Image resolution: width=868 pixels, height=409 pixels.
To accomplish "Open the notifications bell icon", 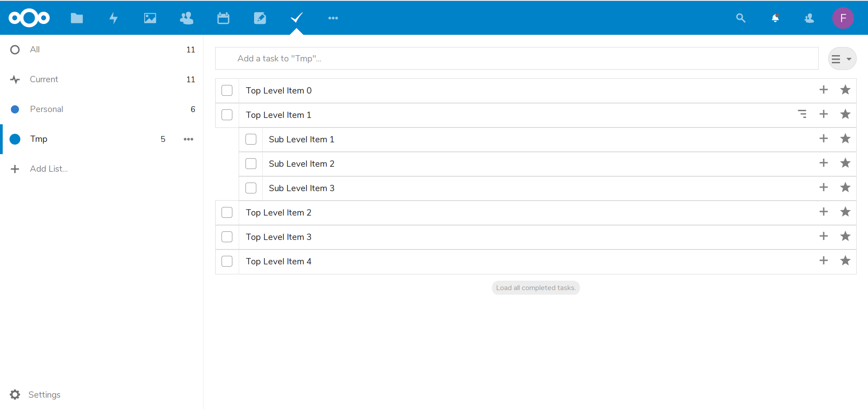I will (x=775, y=18).
